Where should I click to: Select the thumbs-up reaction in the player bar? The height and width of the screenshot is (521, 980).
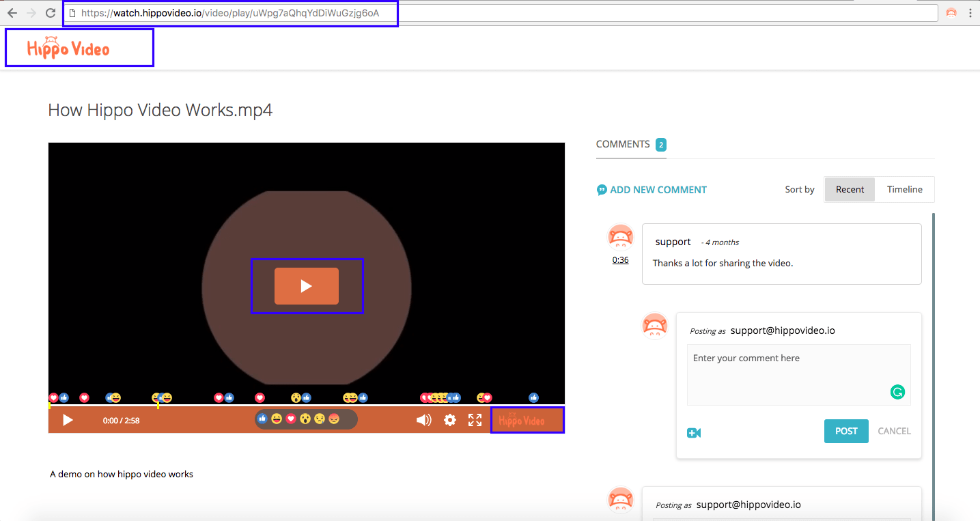[x=262, y=419]
